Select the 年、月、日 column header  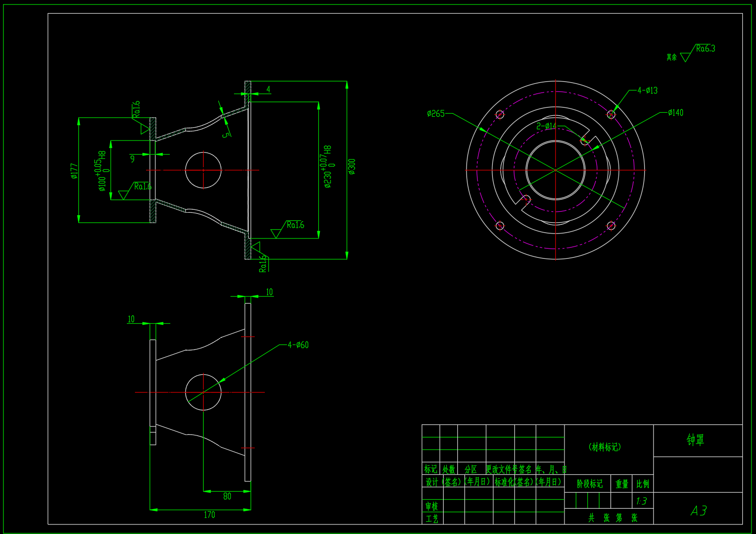click(x=551, y=469)
